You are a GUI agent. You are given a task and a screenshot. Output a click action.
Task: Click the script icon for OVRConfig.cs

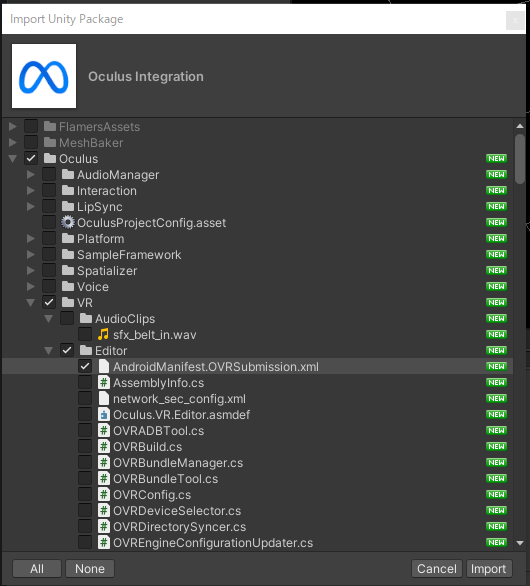pyautogui.click(x=104, y=494)
